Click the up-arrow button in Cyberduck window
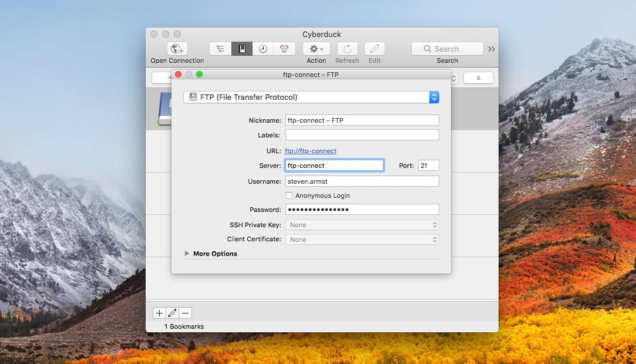The image size is (636, 364). pyautogui.click(x=479, y=78)
